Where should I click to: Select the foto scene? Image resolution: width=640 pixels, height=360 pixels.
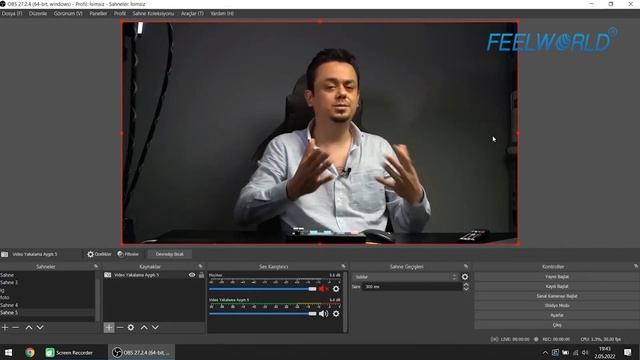47,298
